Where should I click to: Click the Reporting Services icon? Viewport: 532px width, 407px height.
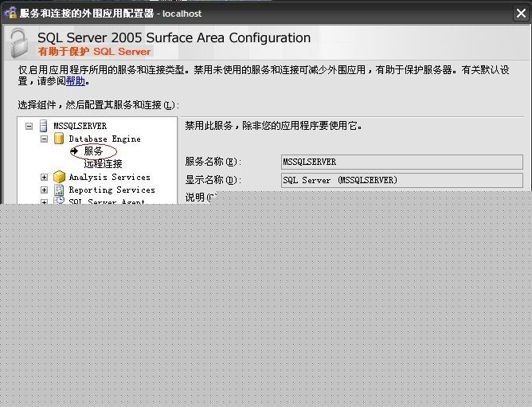(59, 190)
